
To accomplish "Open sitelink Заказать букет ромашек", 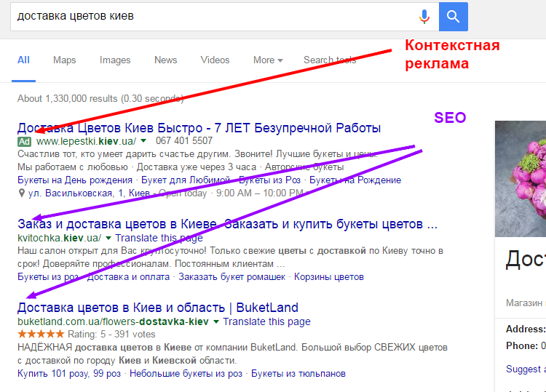I will [232, 277].
